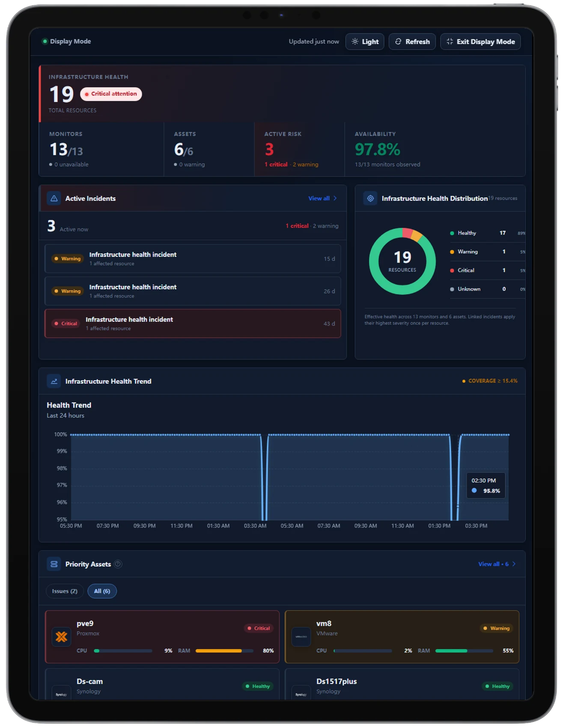Click the pve9 Proxmox logo icon
This screenshot has height=728, width=563.
tap(61, 637)
